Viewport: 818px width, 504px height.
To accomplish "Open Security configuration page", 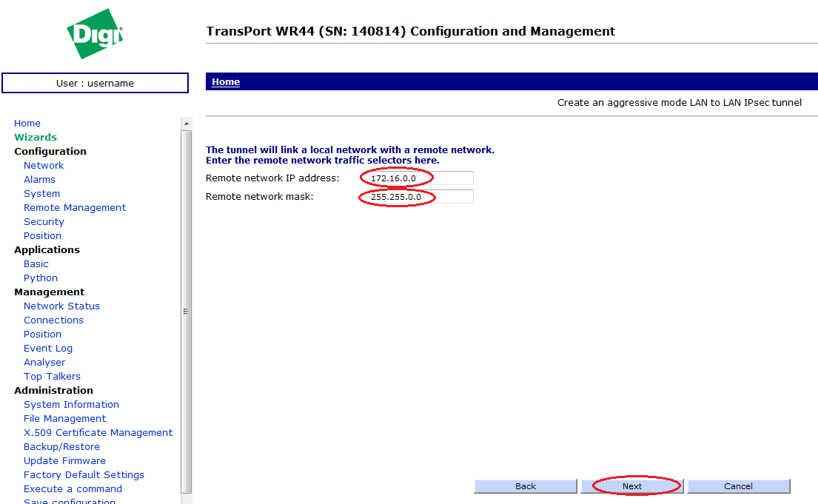I will coord(44,222).
